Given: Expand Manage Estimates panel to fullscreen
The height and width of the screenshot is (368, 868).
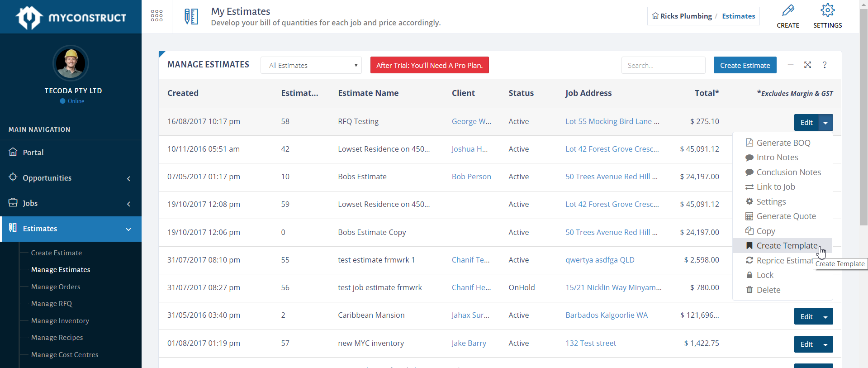Looking at the screenshot, I should coord(807,65).
